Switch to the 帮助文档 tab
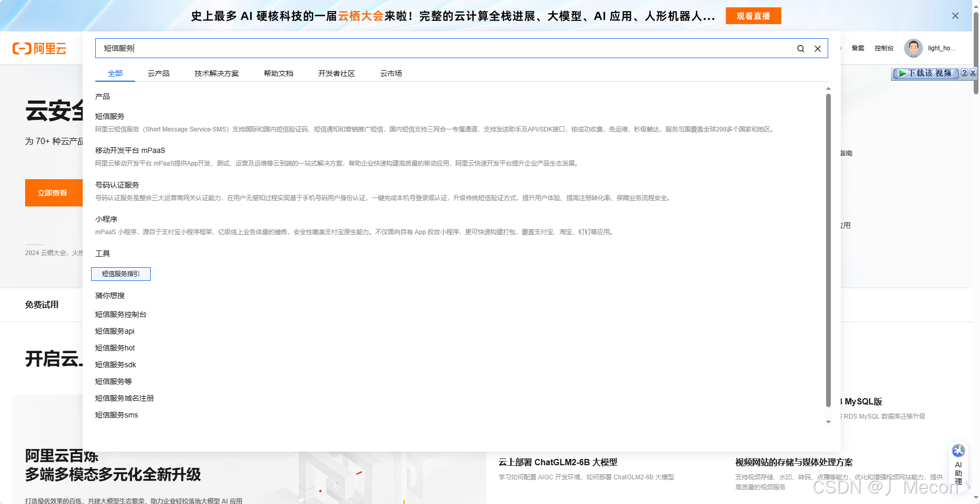 pos(278,73)
